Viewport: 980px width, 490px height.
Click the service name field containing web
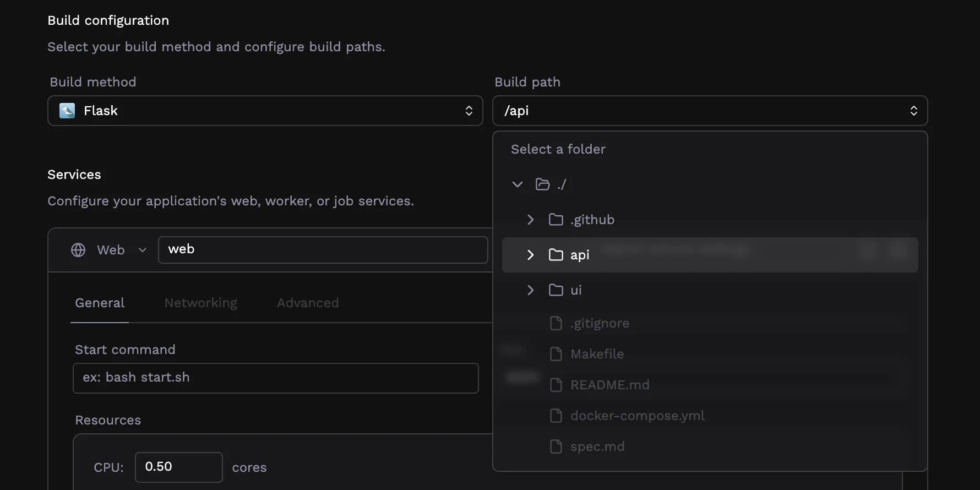point(323,250)
